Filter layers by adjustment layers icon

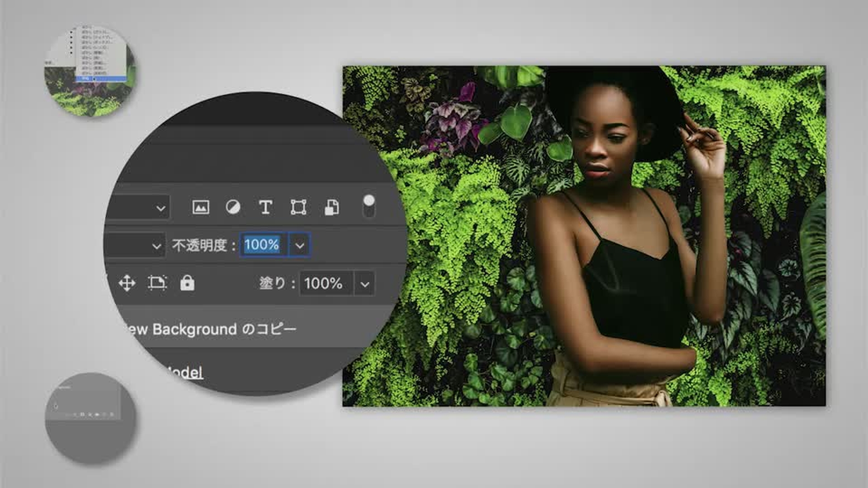[x=233, y=207]
